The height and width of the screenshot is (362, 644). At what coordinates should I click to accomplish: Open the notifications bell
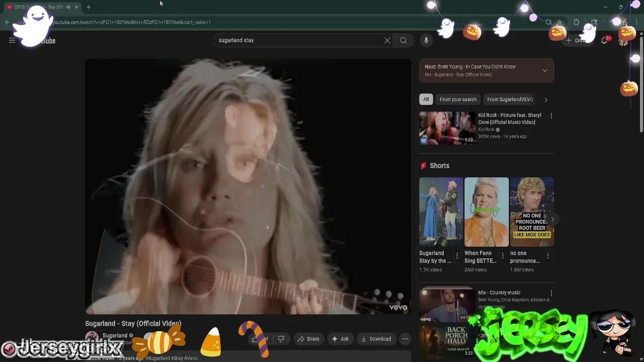[x=604, y=40]
